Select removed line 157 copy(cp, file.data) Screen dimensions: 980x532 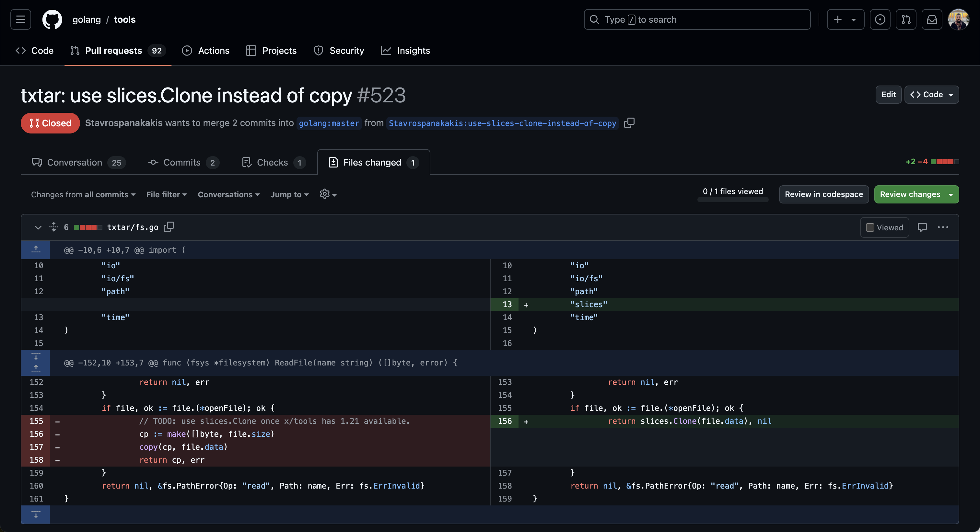(x=256, y=447)
